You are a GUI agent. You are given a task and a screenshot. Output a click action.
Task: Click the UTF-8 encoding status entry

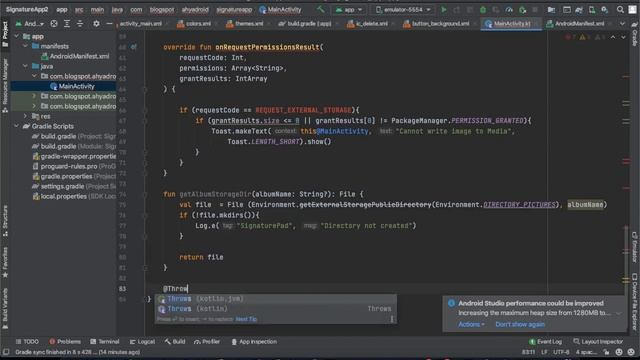coord(561,352)
